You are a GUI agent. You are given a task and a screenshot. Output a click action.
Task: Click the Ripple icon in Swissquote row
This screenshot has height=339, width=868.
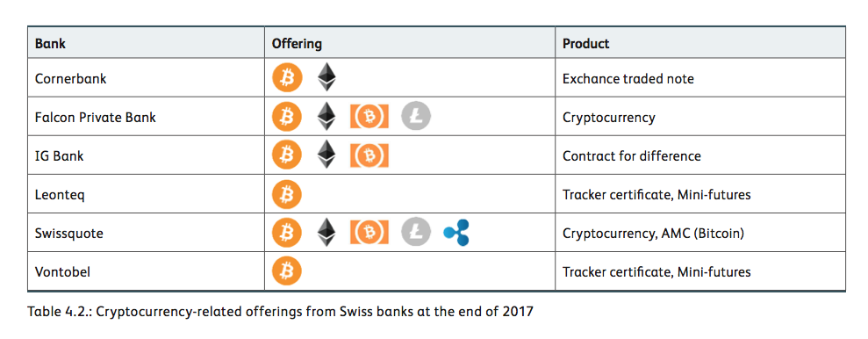click(456, 233)
